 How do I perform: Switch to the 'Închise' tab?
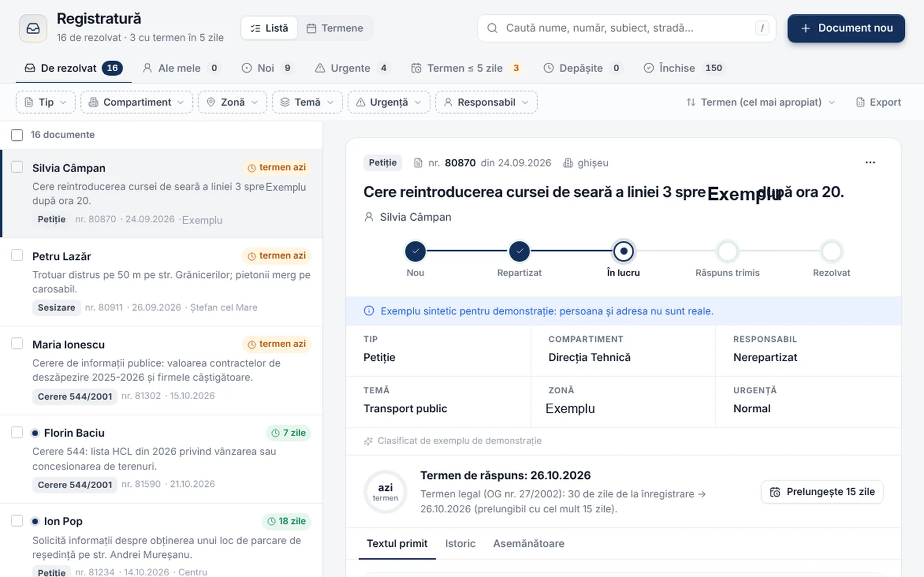[x=684, y=68]
